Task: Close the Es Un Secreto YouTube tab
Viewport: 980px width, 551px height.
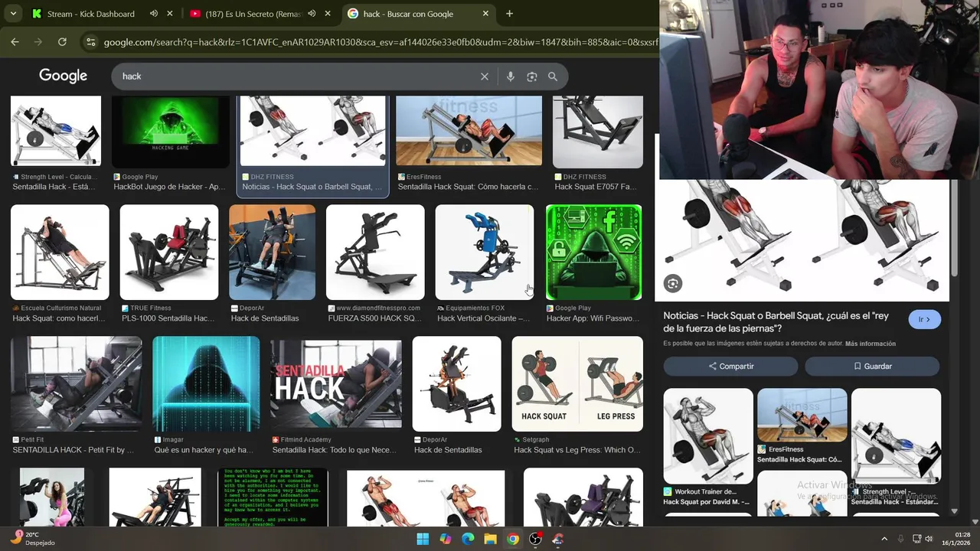Action: pos(328,14)
